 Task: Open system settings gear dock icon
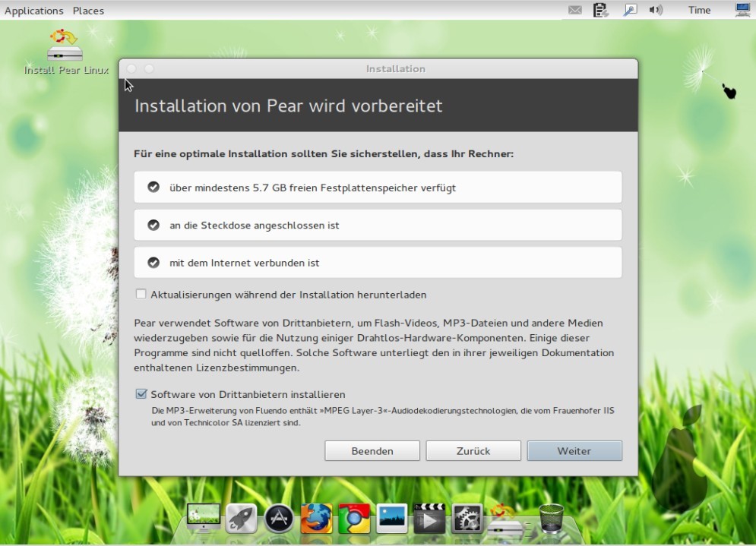pos(467,519)
